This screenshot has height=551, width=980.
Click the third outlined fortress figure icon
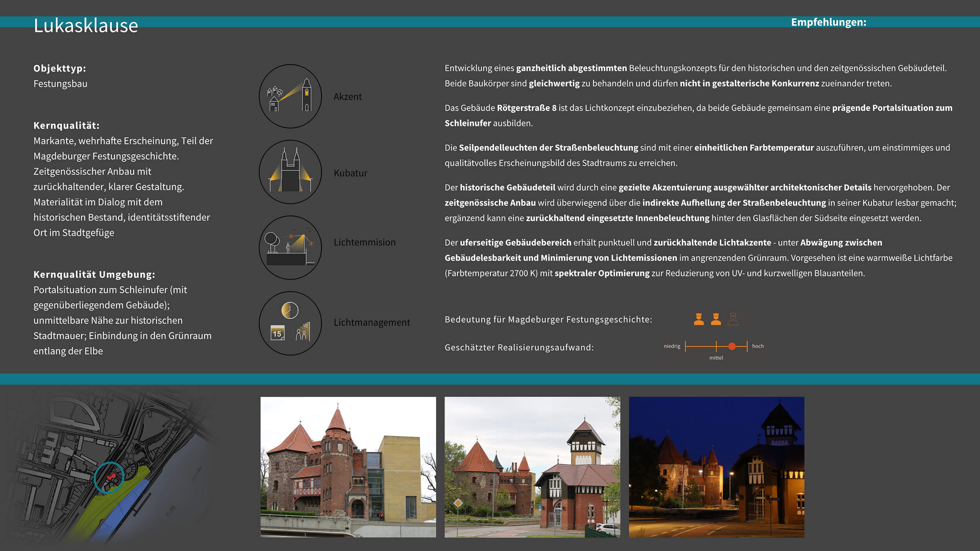point(733,319)
